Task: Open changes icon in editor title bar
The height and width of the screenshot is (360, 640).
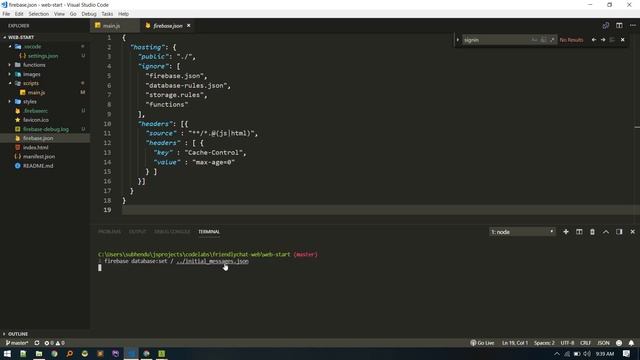Action: pyautogui.click(x=606, y=25)
